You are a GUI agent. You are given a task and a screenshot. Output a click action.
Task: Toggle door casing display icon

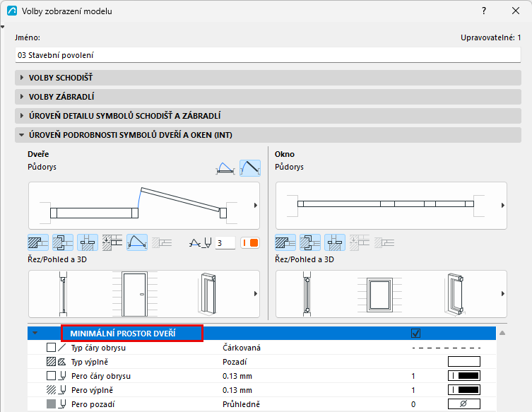pos(63,242)
